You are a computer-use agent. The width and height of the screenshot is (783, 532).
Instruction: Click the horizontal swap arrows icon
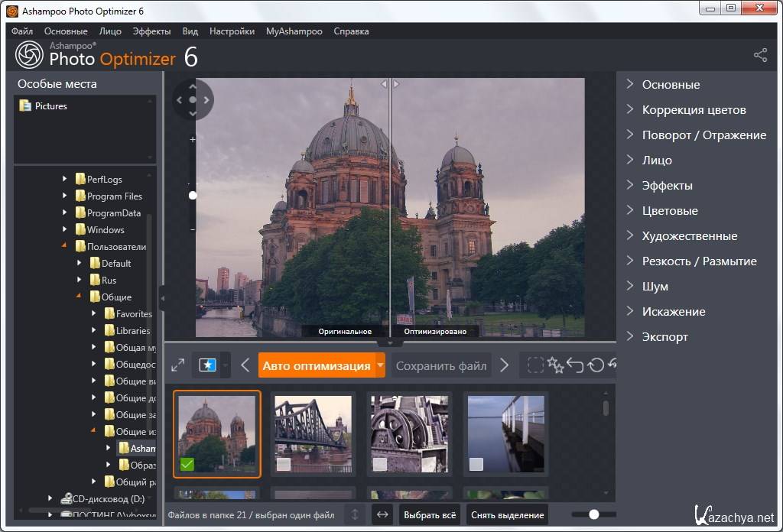383,514
